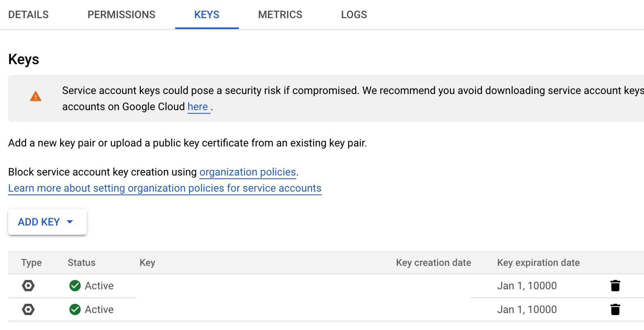This screenshot has height=330, width=644.
Task: Click the orange warning triangle icon
Action: click(x=36, y=96)
